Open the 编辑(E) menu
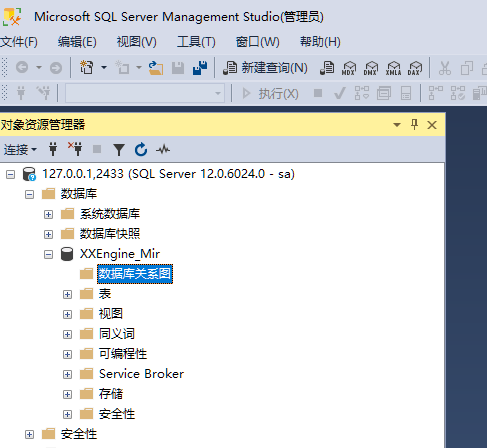The height and width of the screenshot is (448, 487). click(x=77, y=42)
